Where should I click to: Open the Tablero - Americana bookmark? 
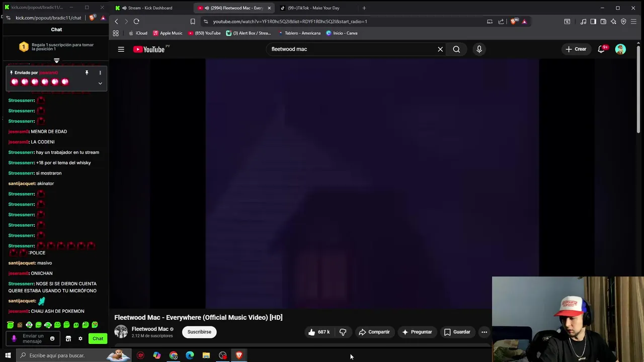click(x=299, y=33)
